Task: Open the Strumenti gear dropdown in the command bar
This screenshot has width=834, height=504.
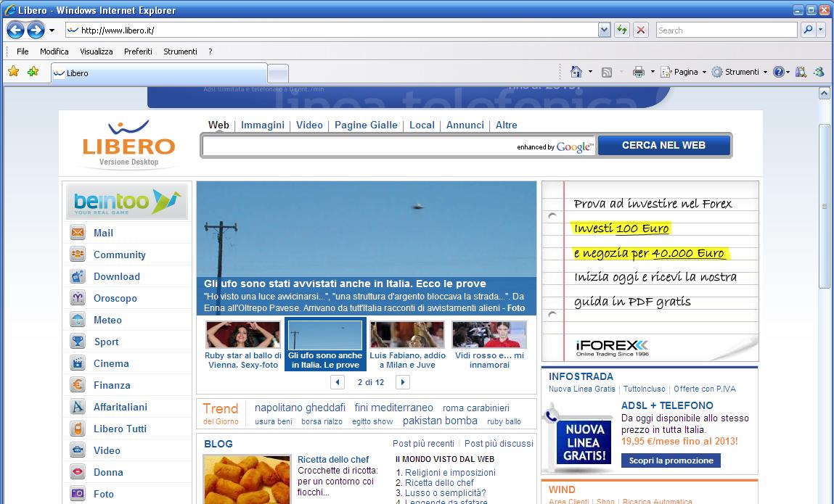Action: pyautogui.click(x=740, y=73)
